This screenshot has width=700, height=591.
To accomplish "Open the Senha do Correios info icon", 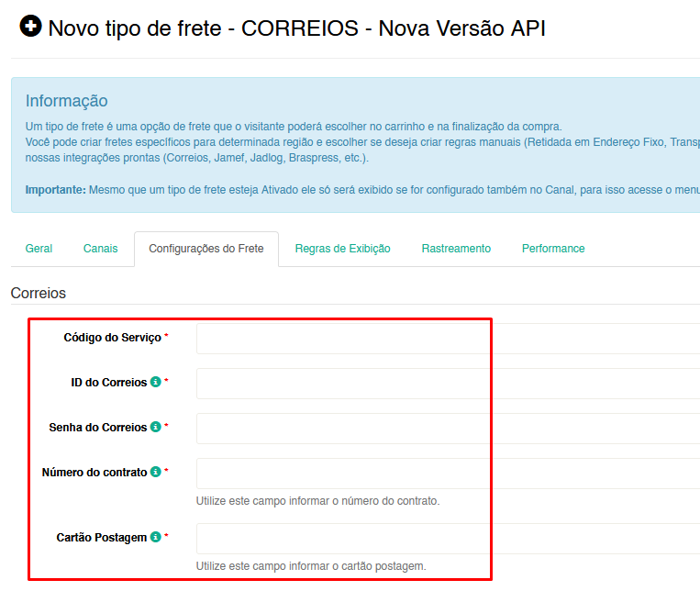I will pos(155,427).
